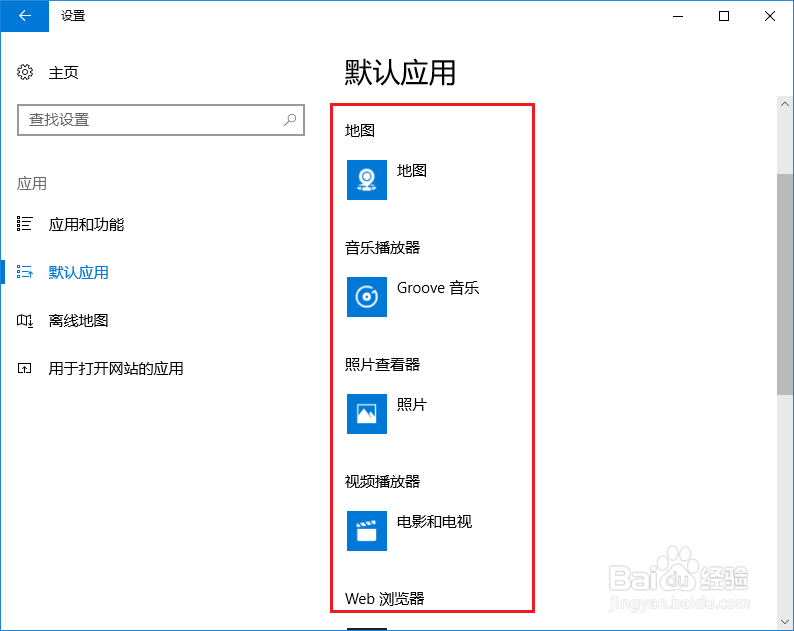Click the 电影和电视 app icon
The height and width of the screenshot is (631, 794).
point(367,531)
